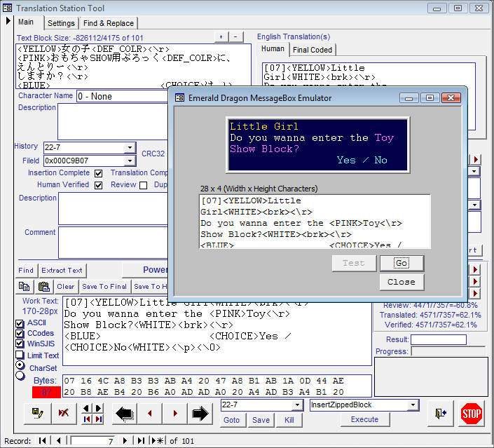494x448 pixels.
Task: Open the Find & Replace tab
Action: tap(109, 23)
